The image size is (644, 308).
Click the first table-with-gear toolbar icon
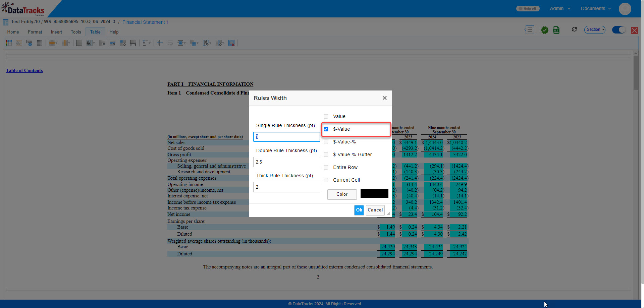(x=102, y=43)
